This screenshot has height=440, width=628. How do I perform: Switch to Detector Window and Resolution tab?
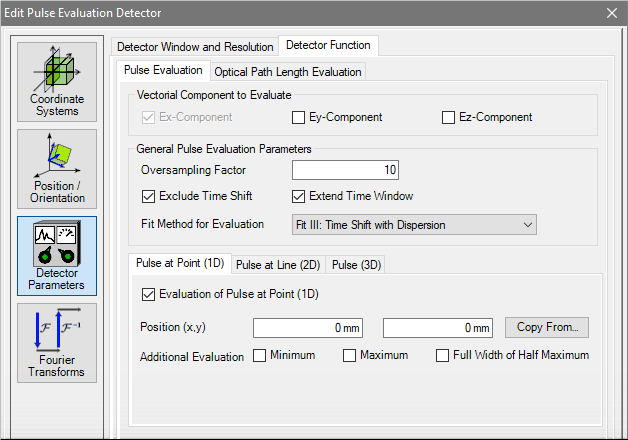(x=195, y=47)
